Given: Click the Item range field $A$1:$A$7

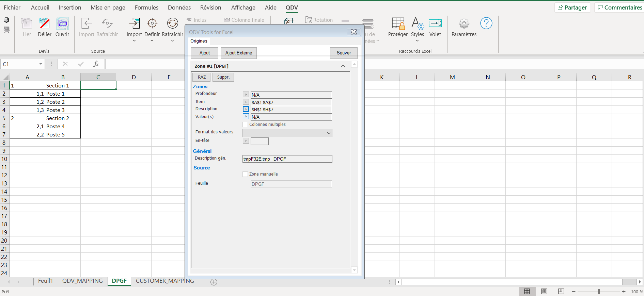Looking at the screenshot, I should [291, 102].
